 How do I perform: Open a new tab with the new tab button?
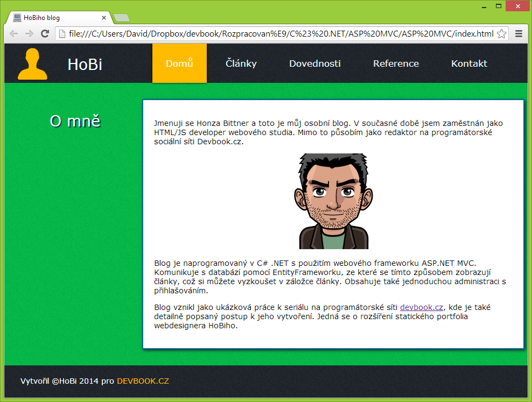121,17
